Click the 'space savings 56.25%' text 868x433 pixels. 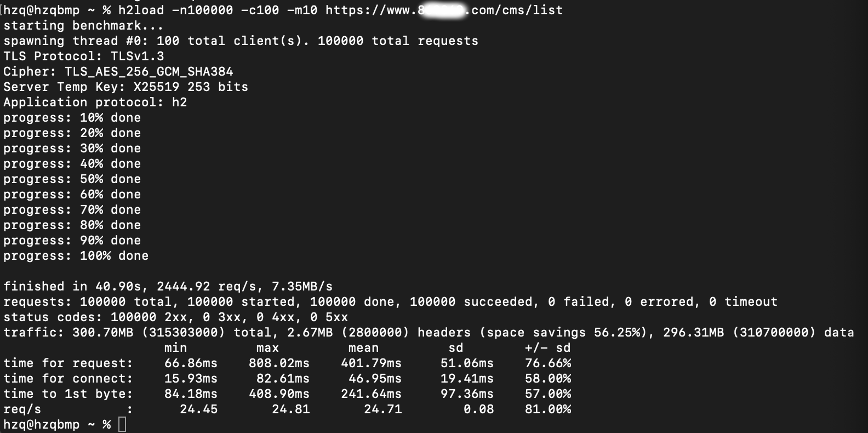point(563,333)
